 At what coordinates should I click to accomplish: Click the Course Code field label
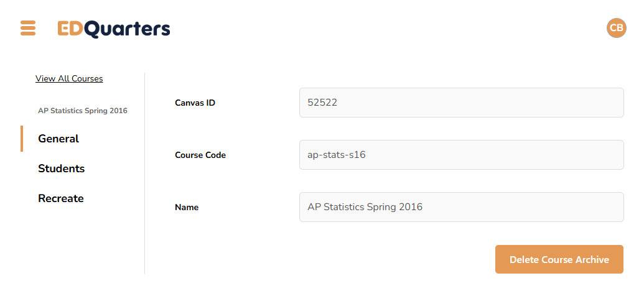(200, 155)
